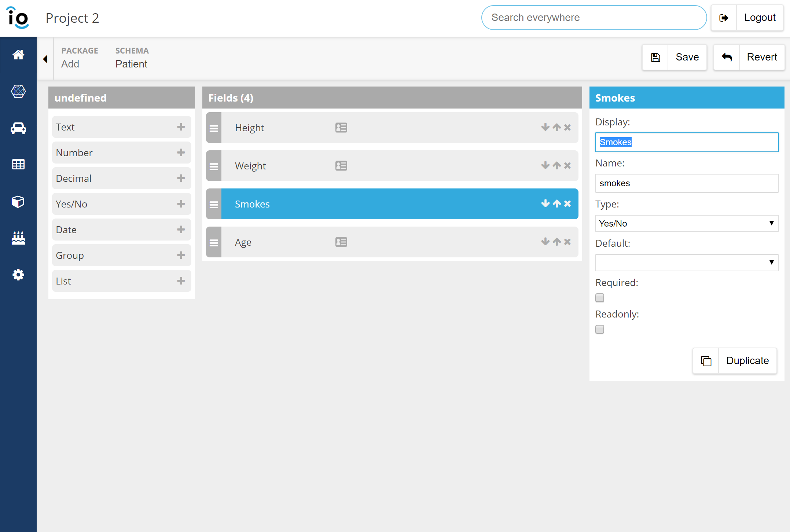Click the Height field type card icon
Viewport: 790px width, 532px height.
click(341, 128)
